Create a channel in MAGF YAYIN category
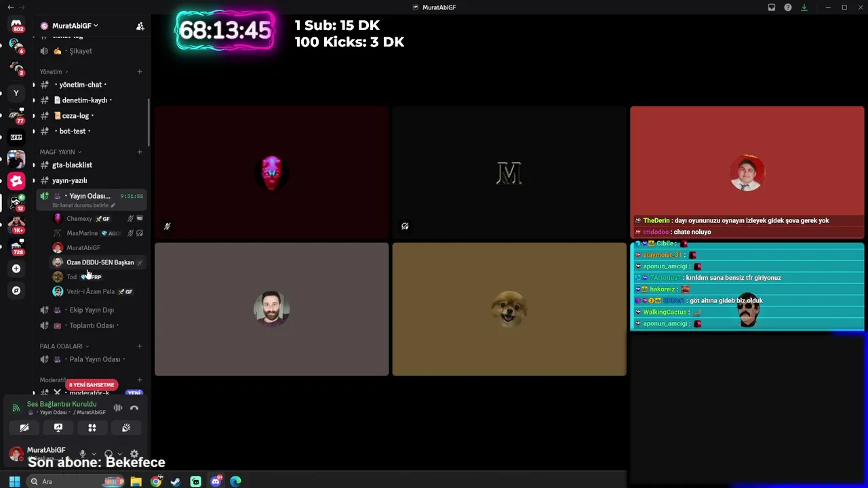The height and width of the screenshot is (488, 868). 140,152
